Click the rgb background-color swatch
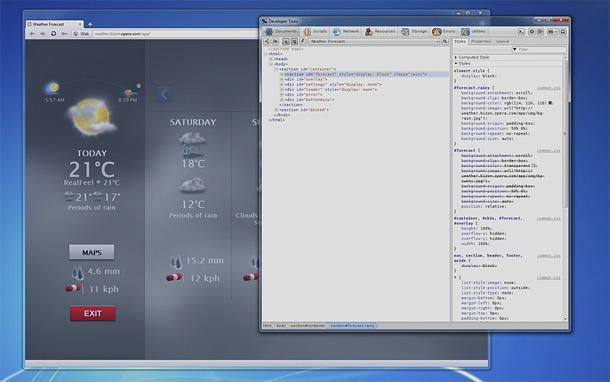 point(550,103)
